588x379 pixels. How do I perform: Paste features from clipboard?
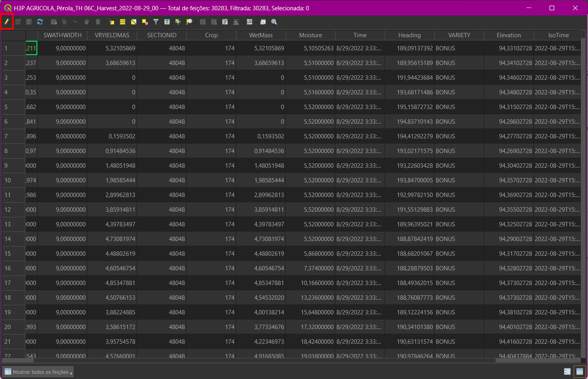(98, 22)
